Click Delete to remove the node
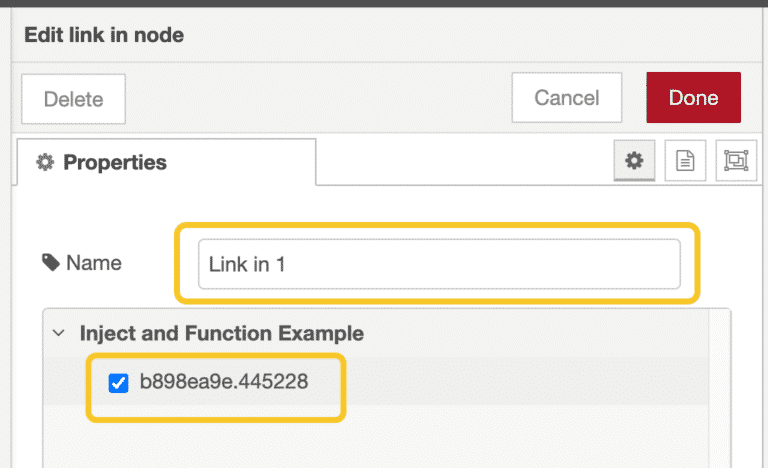 (x=73, y=99)
